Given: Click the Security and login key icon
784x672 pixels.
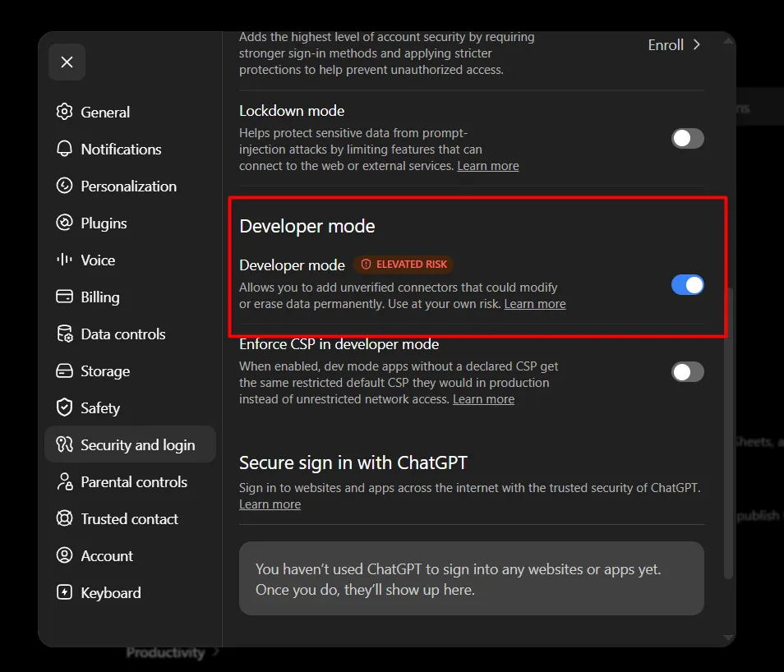Looking at the screenshot, I should (x=64, y=444).
